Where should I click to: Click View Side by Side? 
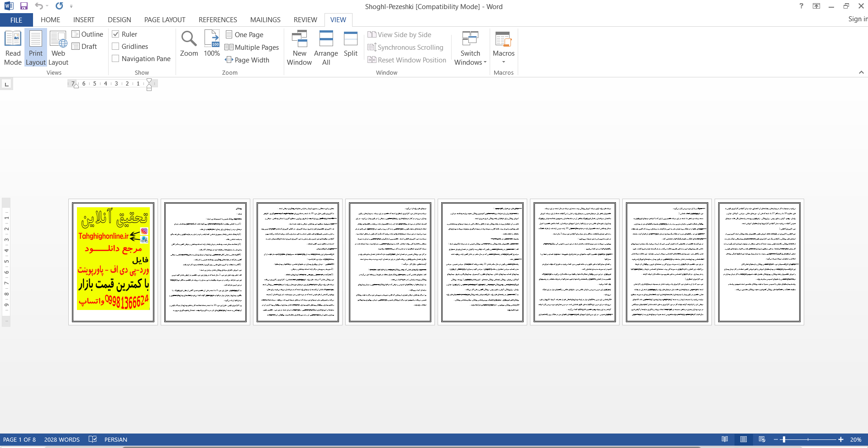coord(399,34)
